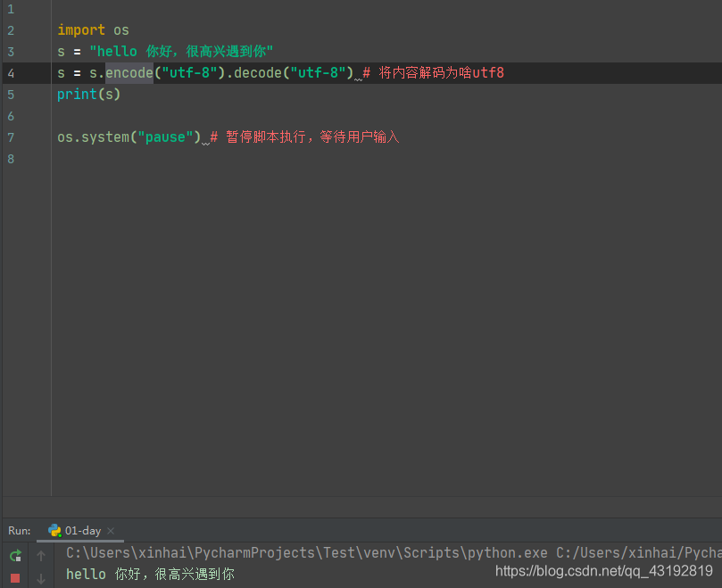Rerun the 01-day script
722x588 pixels.
[16, 556]
